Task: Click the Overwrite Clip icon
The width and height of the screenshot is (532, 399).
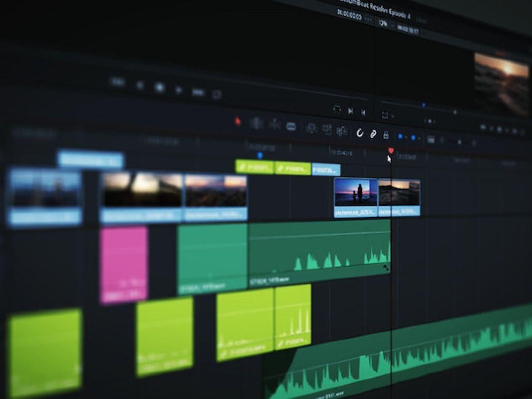Action: pos(327,129)
